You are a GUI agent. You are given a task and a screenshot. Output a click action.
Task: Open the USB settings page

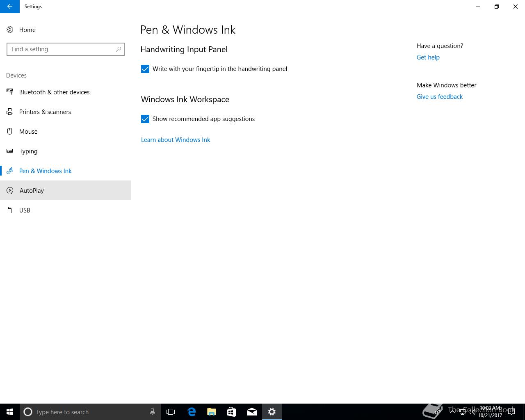pyautogui.click(x=66, y=210)
